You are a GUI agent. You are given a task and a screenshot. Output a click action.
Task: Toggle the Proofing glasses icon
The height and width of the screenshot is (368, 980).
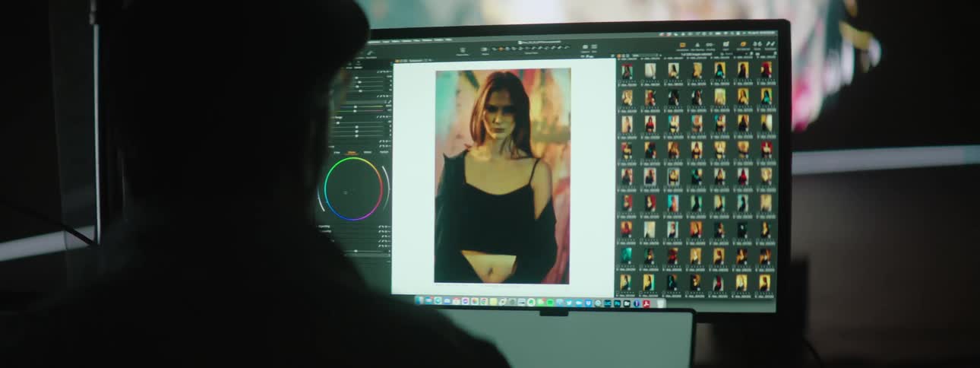pos(710,45)
